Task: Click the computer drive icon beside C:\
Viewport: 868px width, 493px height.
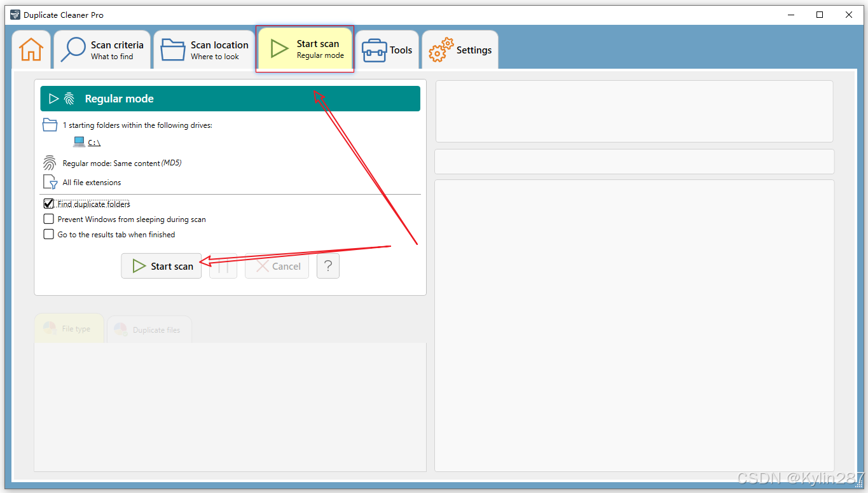Action: coord(79,142)
